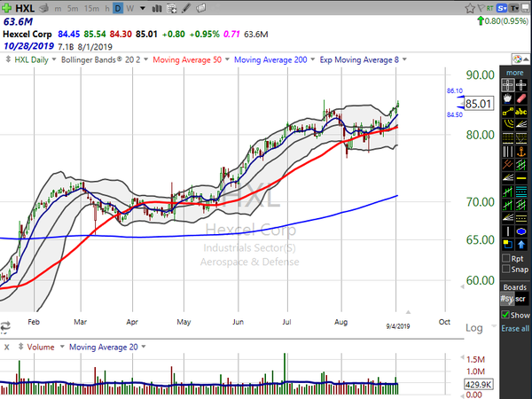Uncheck the Show drawings checkbox
The image size is (532, 399).
click(x=505, y=315)
